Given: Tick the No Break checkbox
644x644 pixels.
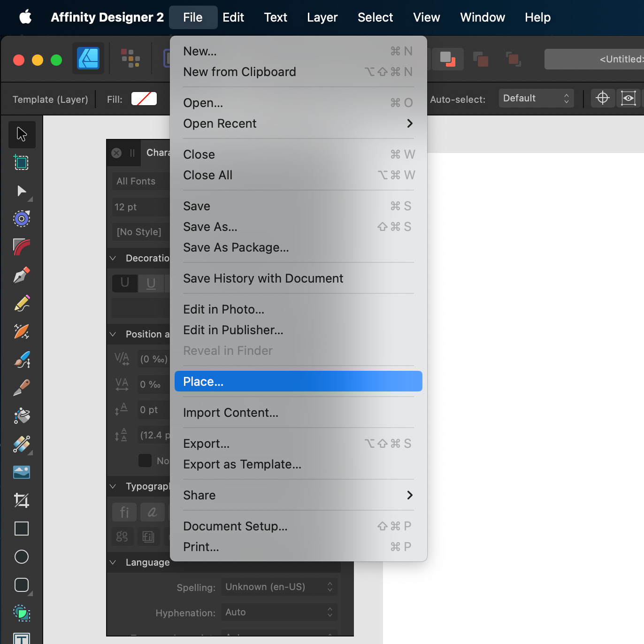Looking at the screenshot, I should [x=145, y=460].
